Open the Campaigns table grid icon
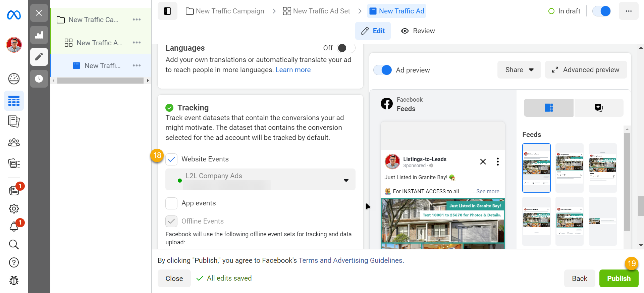Image resolution: width=644 pixels, height=293 pixels. (14, 101)
